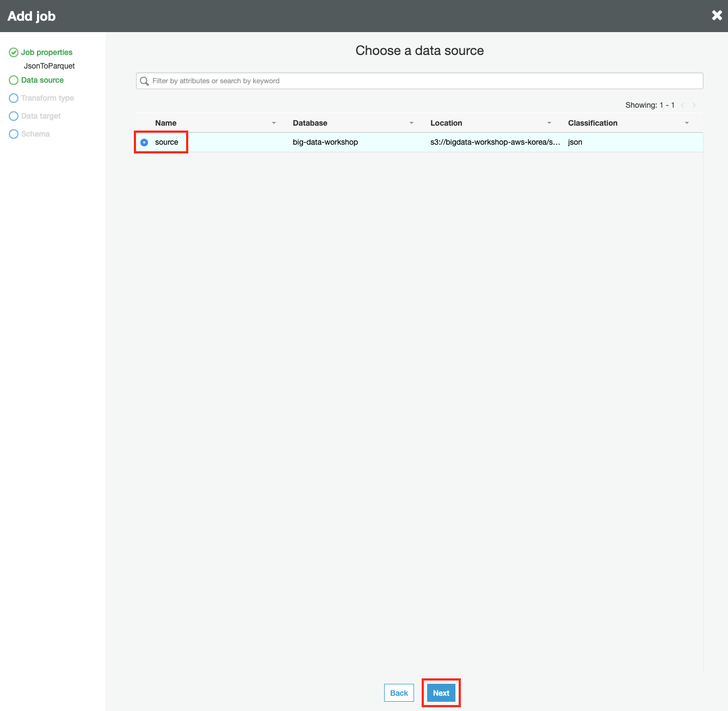Open the Location column sort dropdown

[x=549, y=123]
